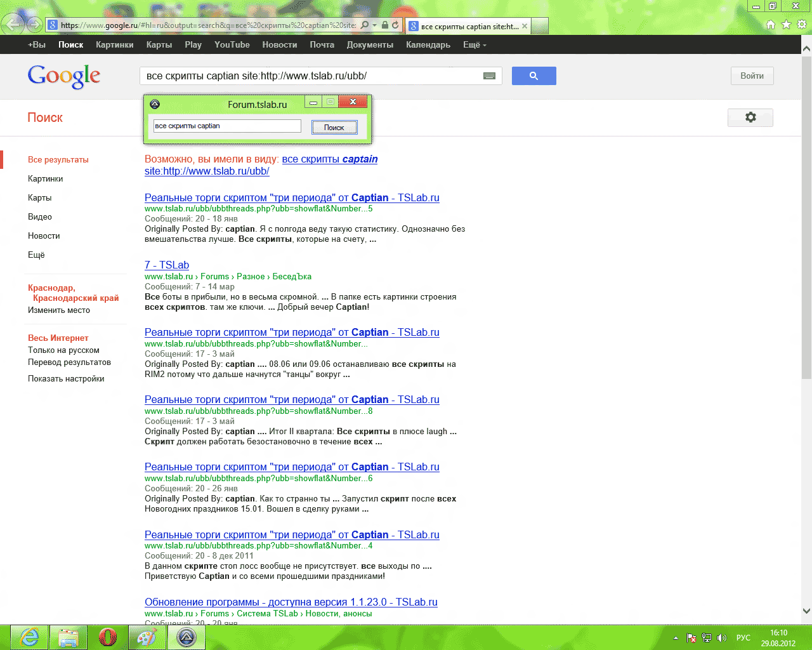Open the on-screen keyboard in search box

click(489, 76)
